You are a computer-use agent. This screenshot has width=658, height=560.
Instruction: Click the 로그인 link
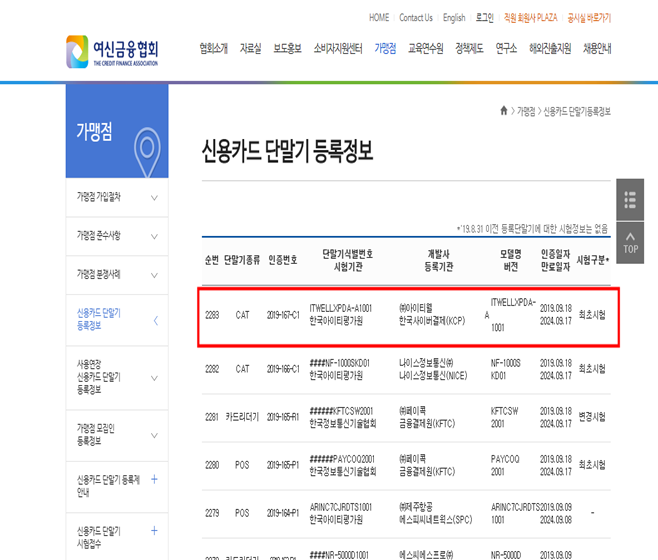485,18
